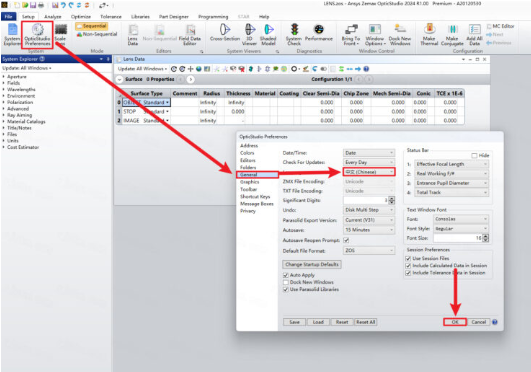Switch to the Analyze tab
Screen dimensions: 531x372
52,17
